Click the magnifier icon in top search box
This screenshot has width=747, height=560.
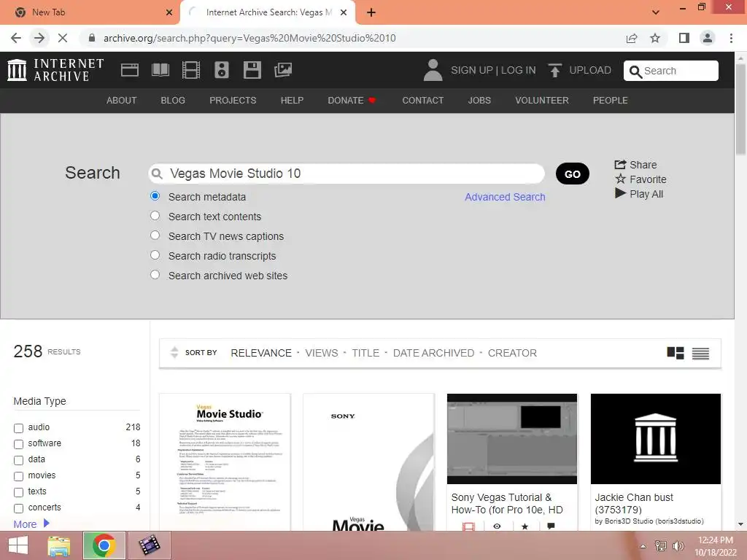point(635,71)
